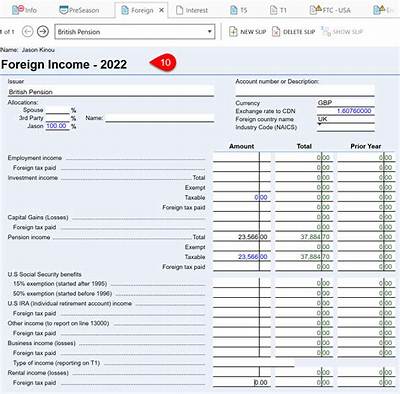Open the Interest tab

point(192,10)
